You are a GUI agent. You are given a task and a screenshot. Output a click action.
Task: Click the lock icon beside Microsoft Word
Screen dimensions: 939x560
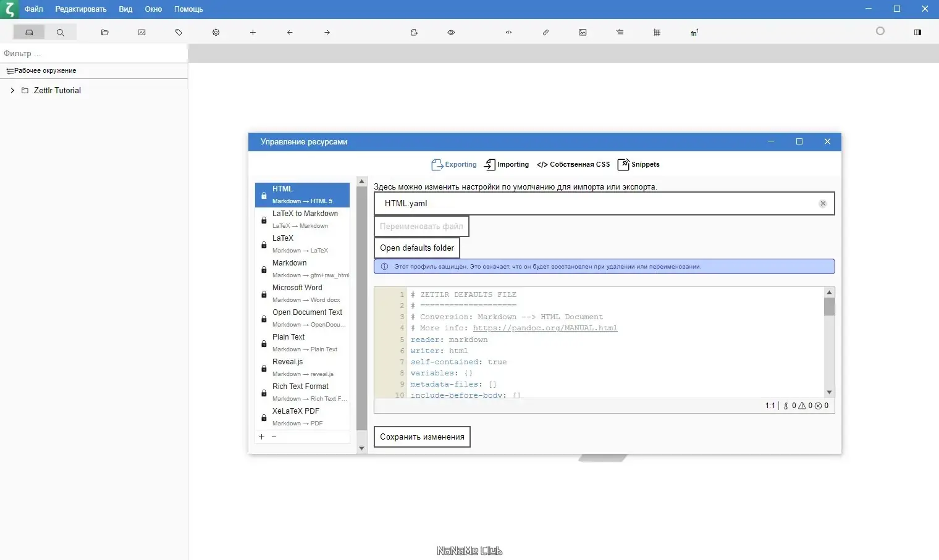coord(264,295)
